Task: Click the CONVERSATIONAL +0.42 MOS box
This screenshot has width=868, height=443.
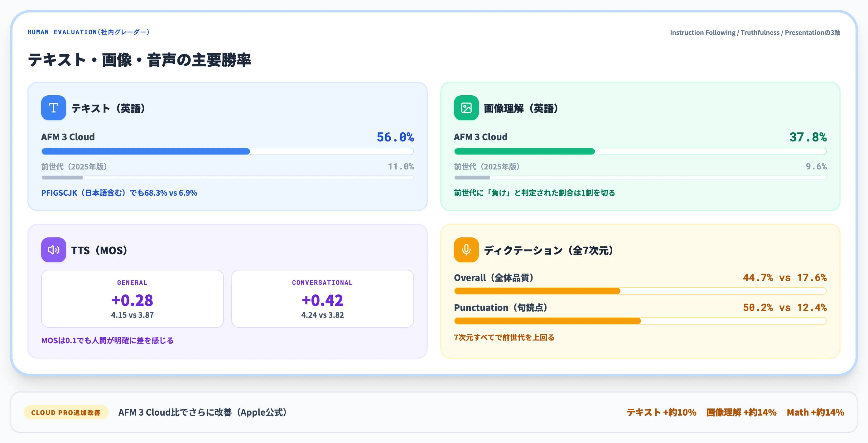Action: 322,298
